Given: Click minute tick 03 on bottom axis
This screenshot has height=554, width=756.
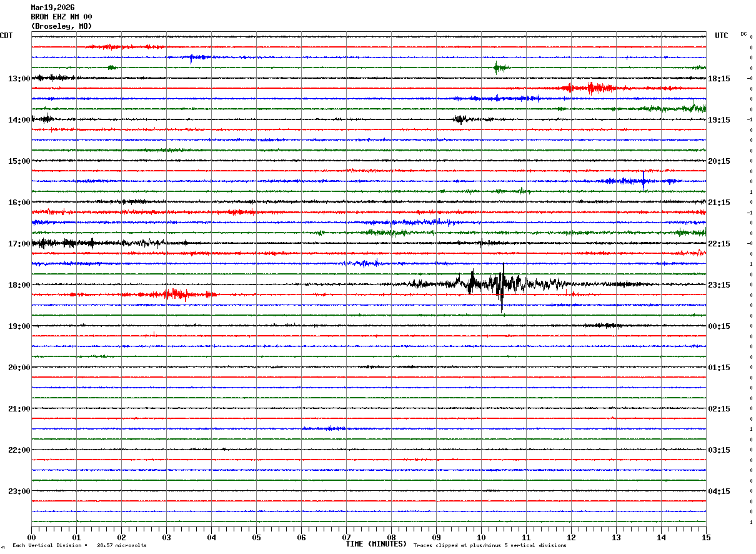Looking at the screenshot, I should 166,537.
